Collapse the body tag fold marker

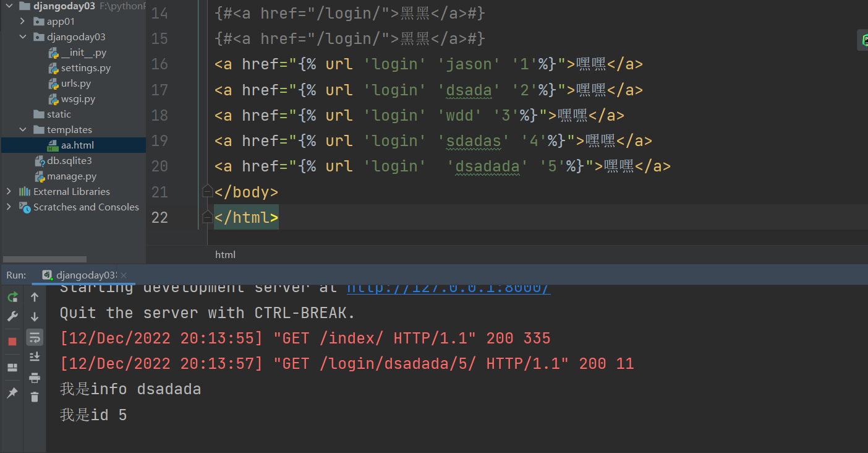[x=208, y=192]
